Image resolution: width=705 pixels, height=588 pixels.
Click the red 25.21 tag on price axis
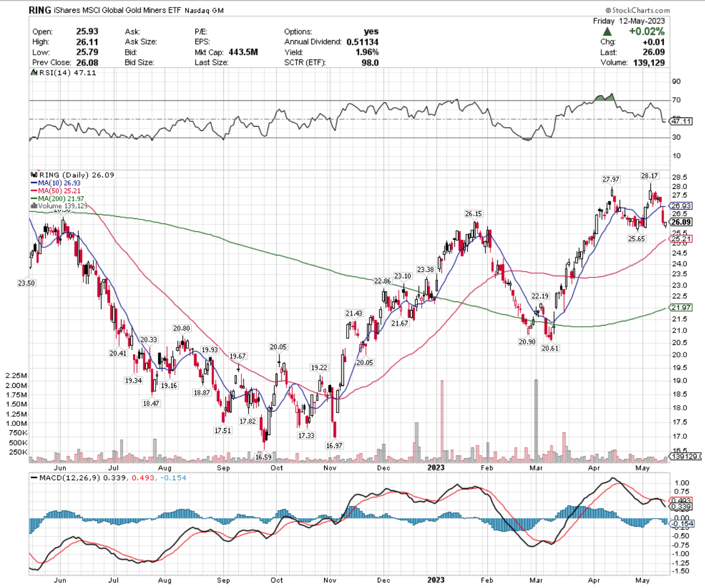pyautogui.click(x=681, y=239)
